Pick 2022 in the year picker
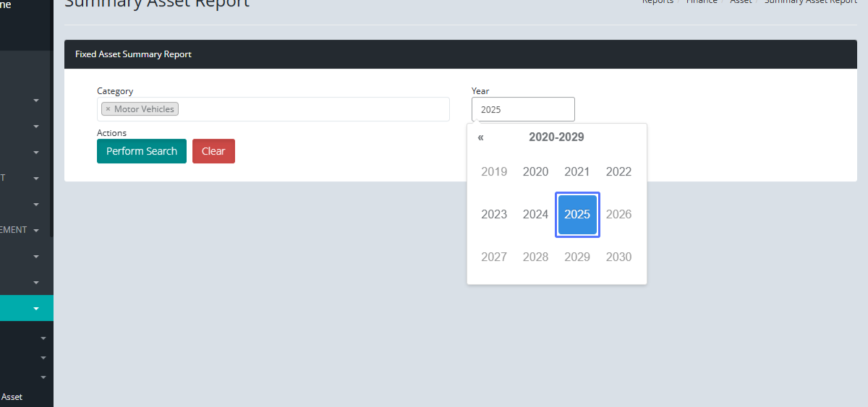The image size is (868, 407). [x=618, y=172]
